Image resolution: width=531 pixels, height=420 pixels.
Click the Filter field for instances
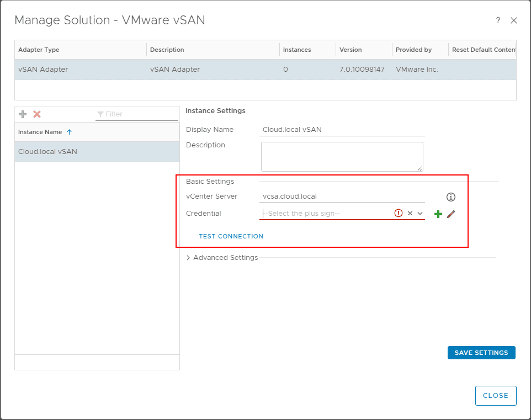(x=137, y=114)
